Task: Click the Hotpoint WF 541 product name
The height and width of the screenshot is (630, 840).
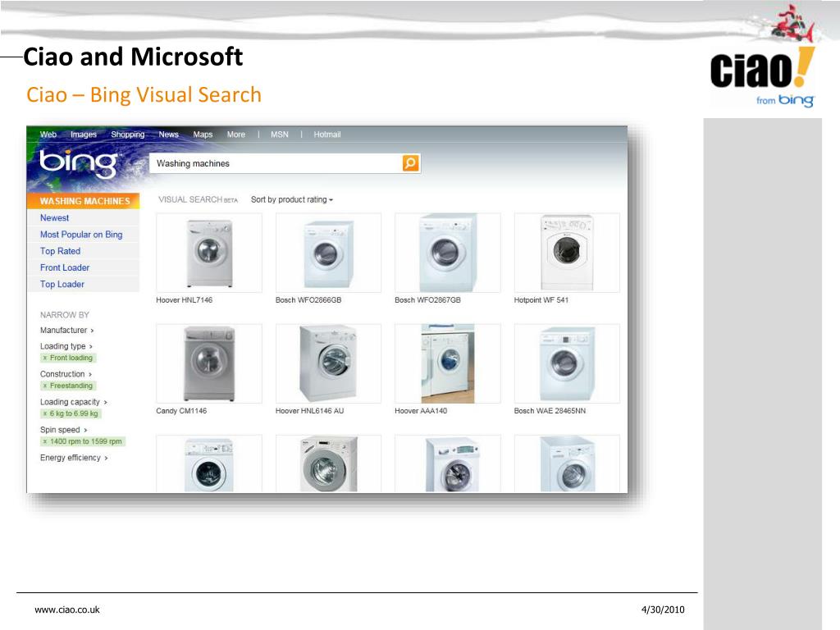Action: 541,300
